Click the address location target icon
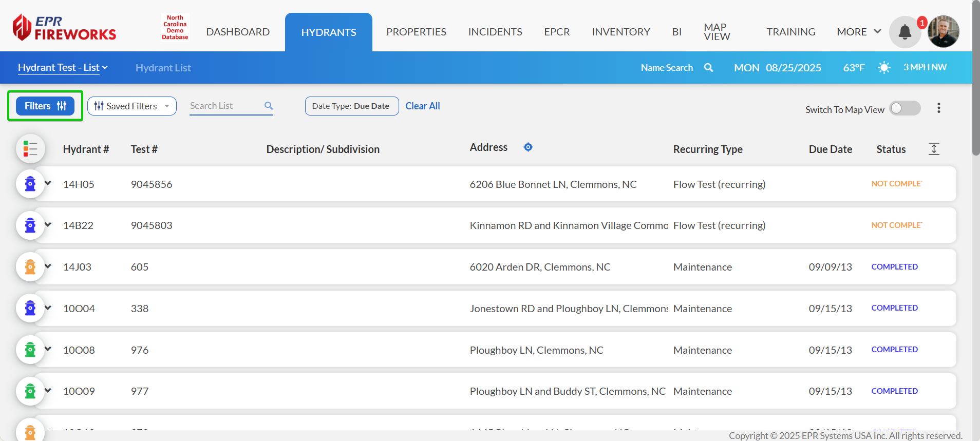Viewport: 980px width, 441px height. click(x=528, y=147)
